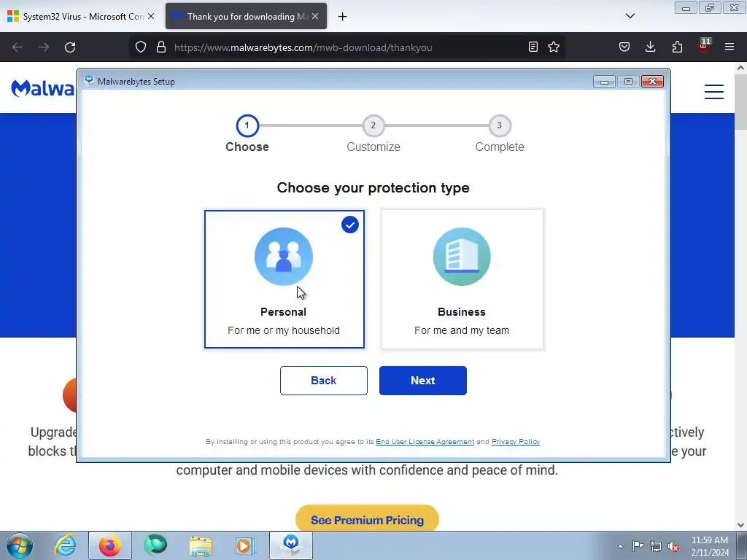Click See Premium Pricing button
The height and width of the screenshot is (560, 747).
click(368, 519)
